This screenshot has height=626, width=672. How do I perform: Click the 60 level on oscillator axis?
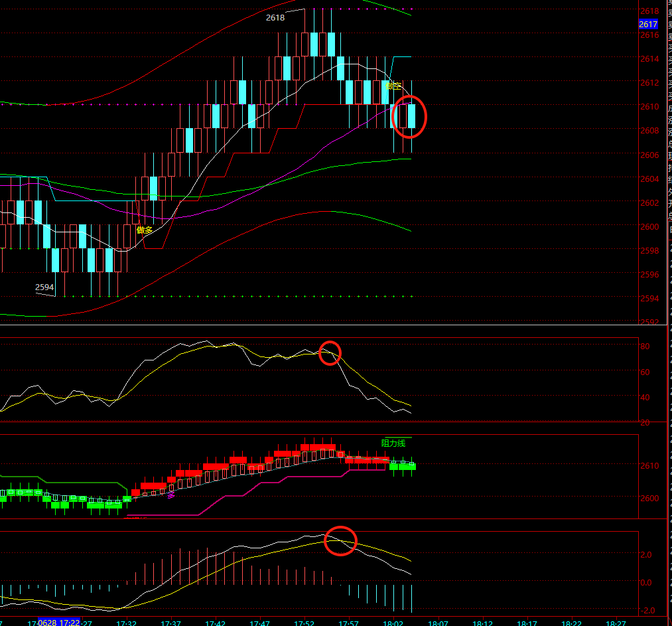click(x=645, y=372)
